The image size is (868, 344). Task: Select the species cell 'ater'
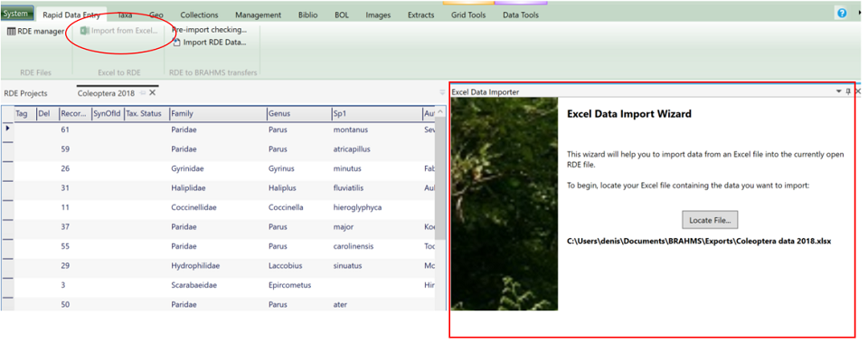(340, 305)
